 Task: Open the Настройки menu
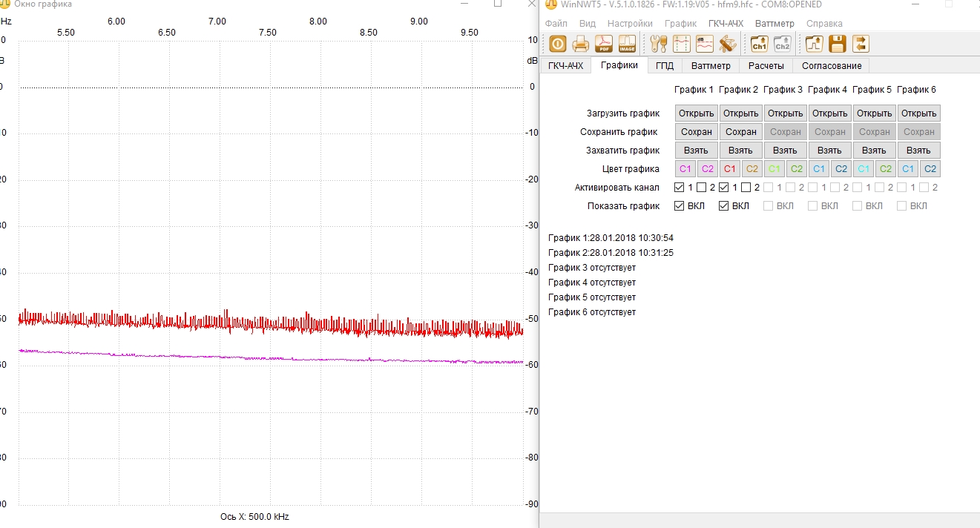point(630,24)
